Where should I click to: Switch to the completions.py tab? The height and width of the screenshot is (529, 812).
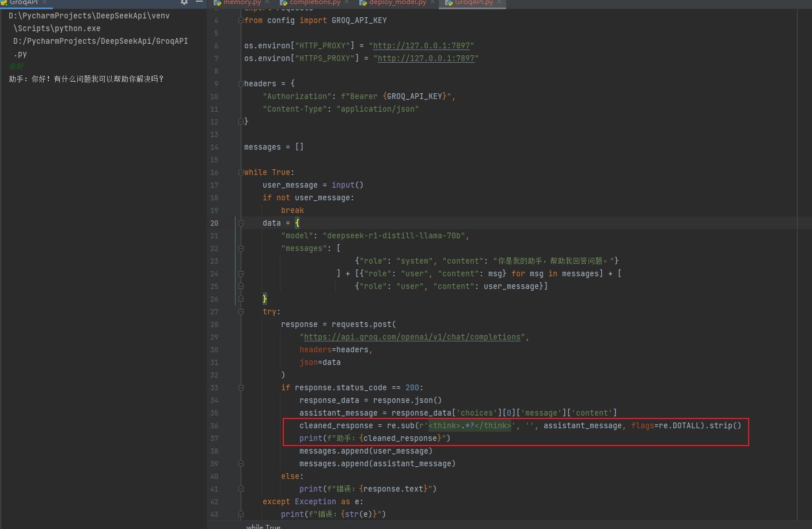click(314, 2)
